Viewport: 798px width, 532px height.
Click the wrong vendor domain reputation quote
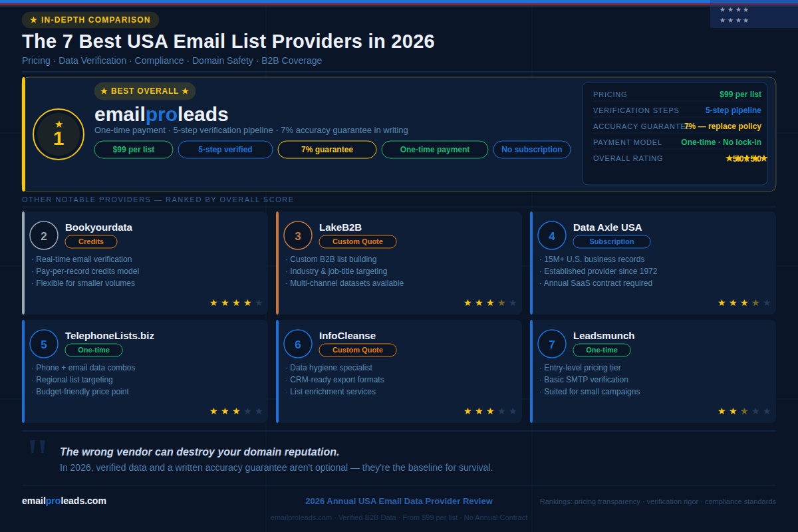click(x=199, y=452)
